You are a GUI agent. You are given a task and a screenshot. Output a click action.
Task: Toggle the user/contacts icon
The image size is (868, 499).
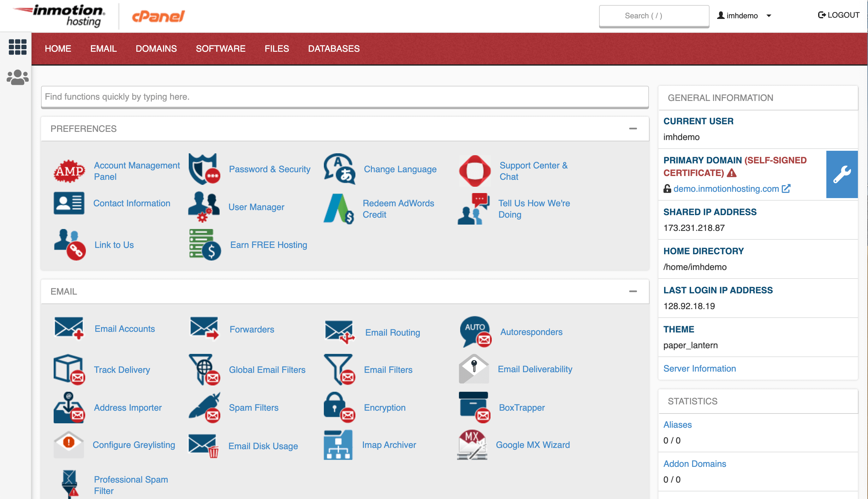[17, 77]
